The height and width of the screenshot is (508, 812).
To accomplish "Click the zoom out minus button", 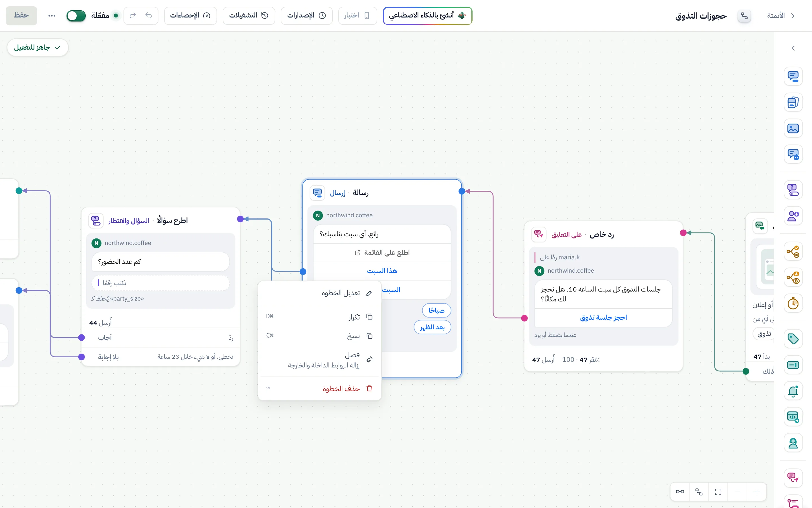I will coord(737,492).
